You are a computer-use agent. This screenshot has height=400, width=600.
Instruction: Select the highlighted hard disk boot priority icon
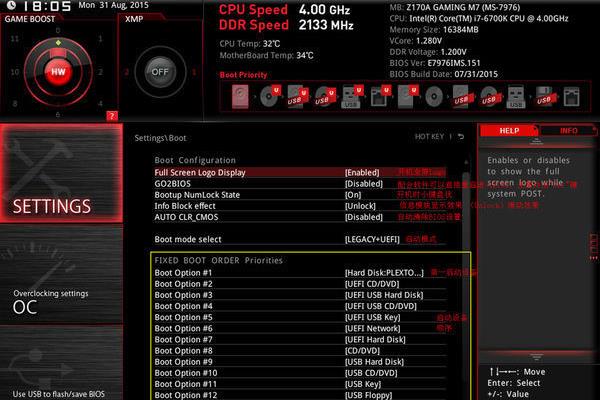(240, 96)
